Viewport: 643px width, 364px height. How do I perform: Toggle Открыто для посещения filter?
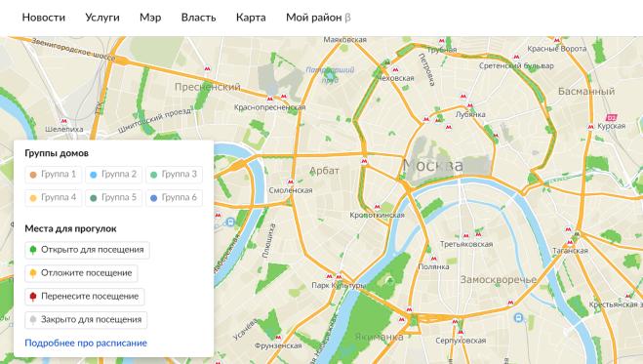click(x=87, y=250)
